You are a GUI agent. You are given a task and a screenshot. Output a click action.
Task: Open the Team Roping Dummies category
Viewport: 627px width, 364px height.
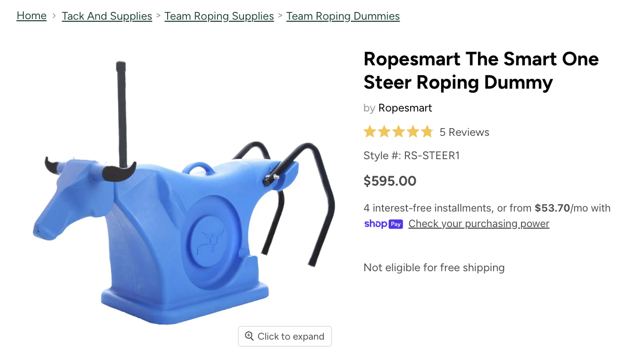point(343,16)
